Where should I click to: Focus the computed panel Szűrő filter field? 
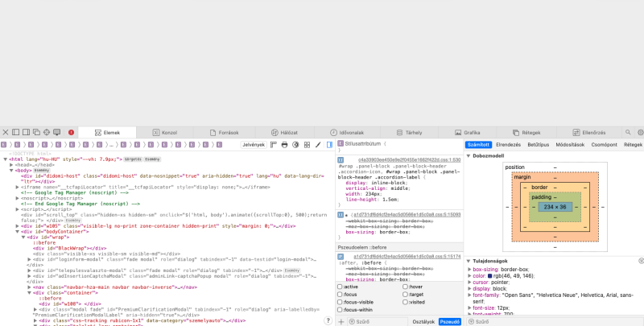555,322
